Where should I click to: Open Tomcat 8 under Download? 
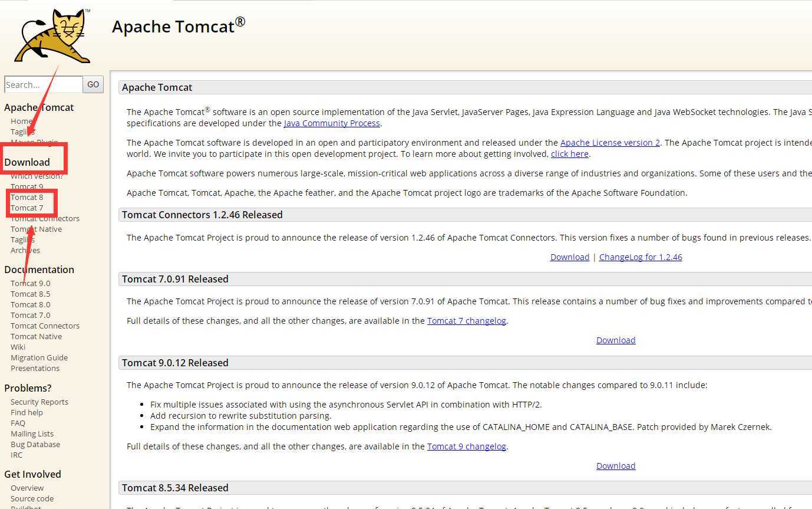point(27,197)
